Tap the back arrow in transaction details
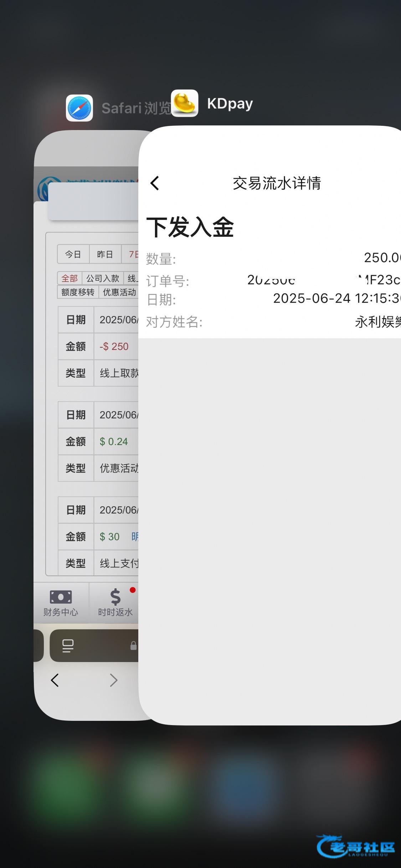 pyautogui.click(x=155, y=184)
